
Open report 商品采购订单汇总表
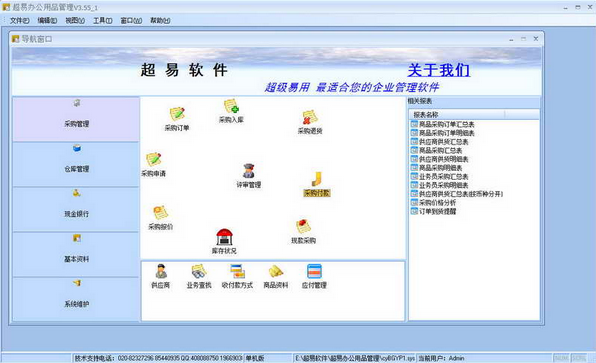[442, 124]
